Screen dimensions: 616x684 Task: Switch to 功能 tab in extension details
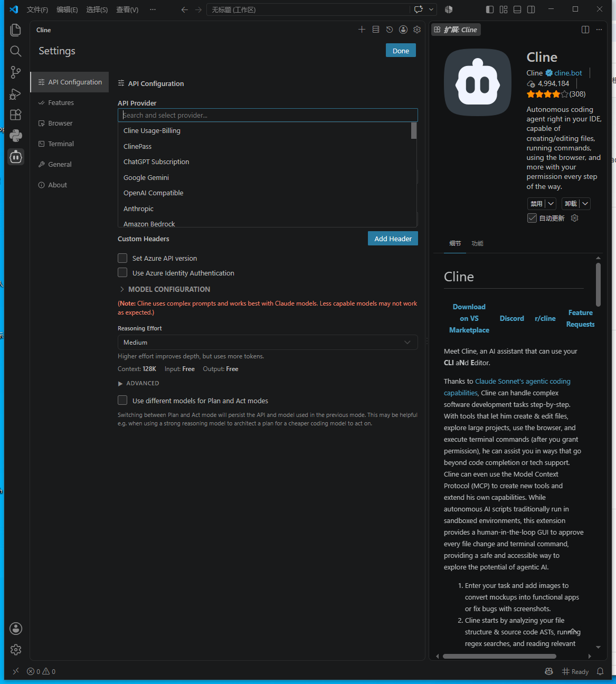point(477,243)
